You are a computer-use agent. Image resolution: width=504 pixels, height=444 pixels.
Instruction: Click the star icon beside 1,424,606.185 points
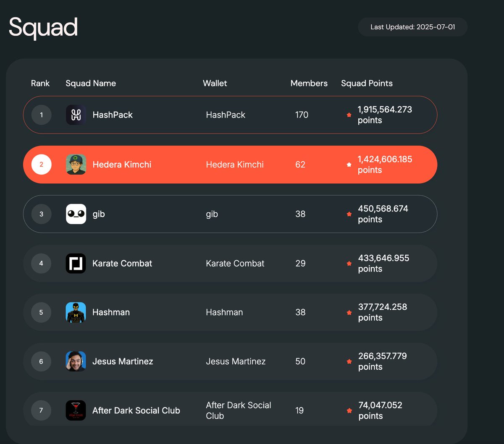pos(349,165)
